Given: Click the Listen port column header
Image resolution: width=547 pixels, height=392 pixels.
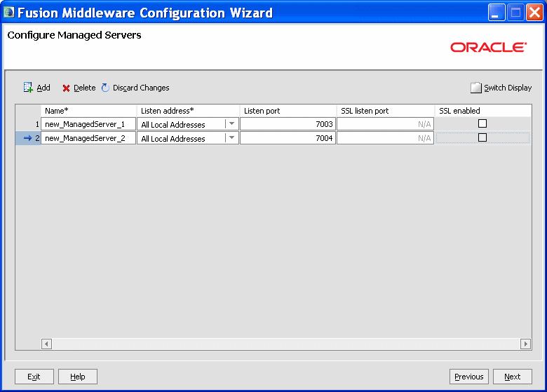Looking at the screenshot, I should point(288,111).
